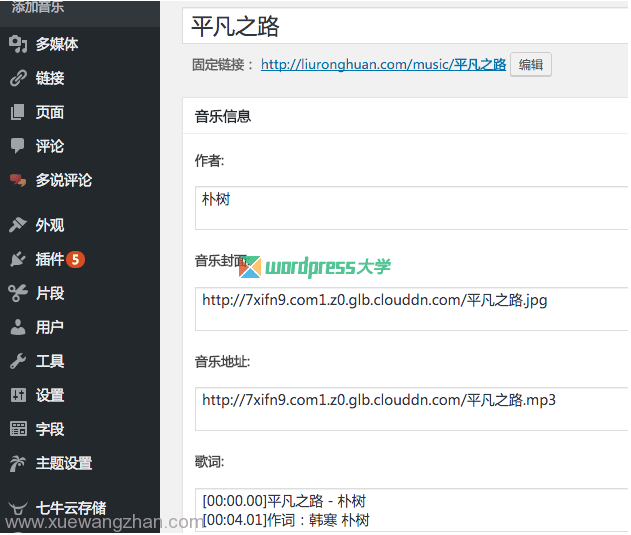631x535 pixels.
Task: Click the 作者 author field containing 朴树
Action: [411, 207]
